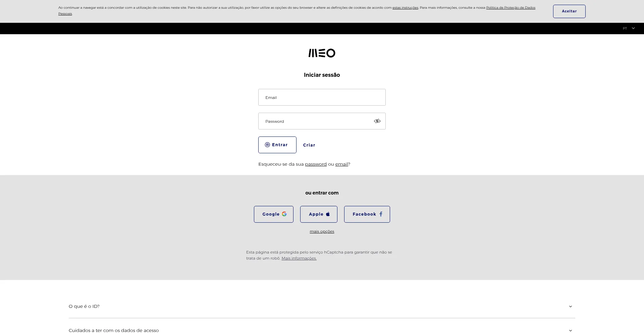Viewport: 644px width, 333px height.
Task: Expand 'Cuidados a ter com os dados de acesso'
Action: click(114, 330)
